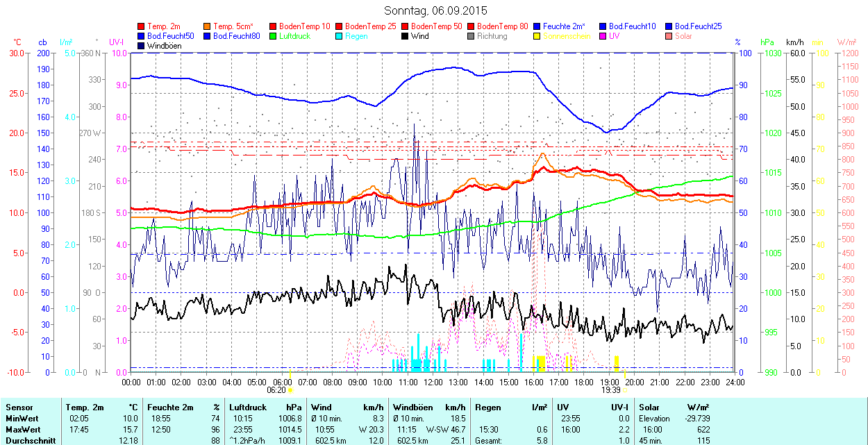This screenshot has height=445, width=868.
Task: Click the Feuchte 2m* legend label
Action: click(x=564, y=26)
